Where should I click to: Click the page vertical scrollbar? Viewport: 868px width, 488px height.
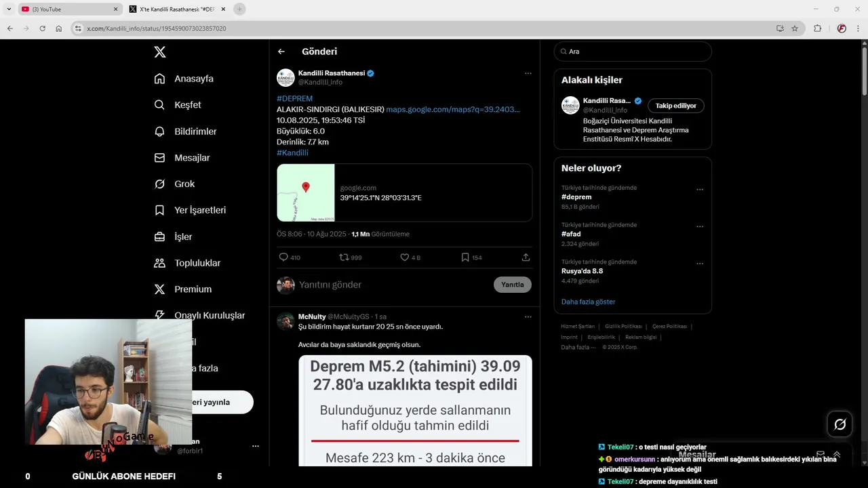tap(864, 71)
